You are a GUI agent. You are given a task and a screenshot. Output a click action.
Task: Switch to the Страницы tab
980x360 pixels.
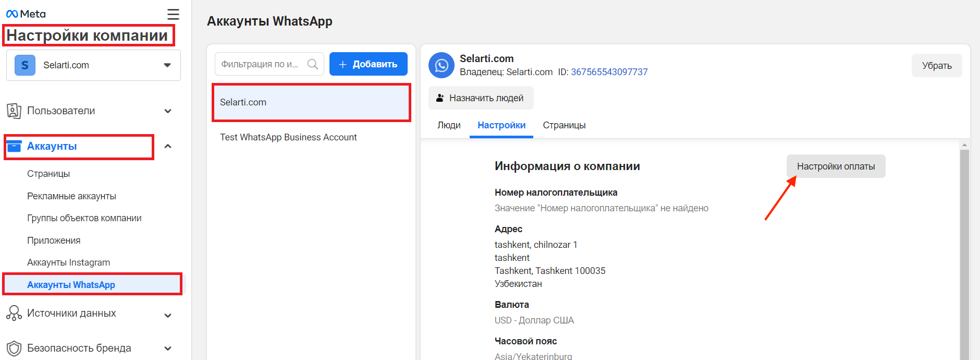[x=564, y=125]
